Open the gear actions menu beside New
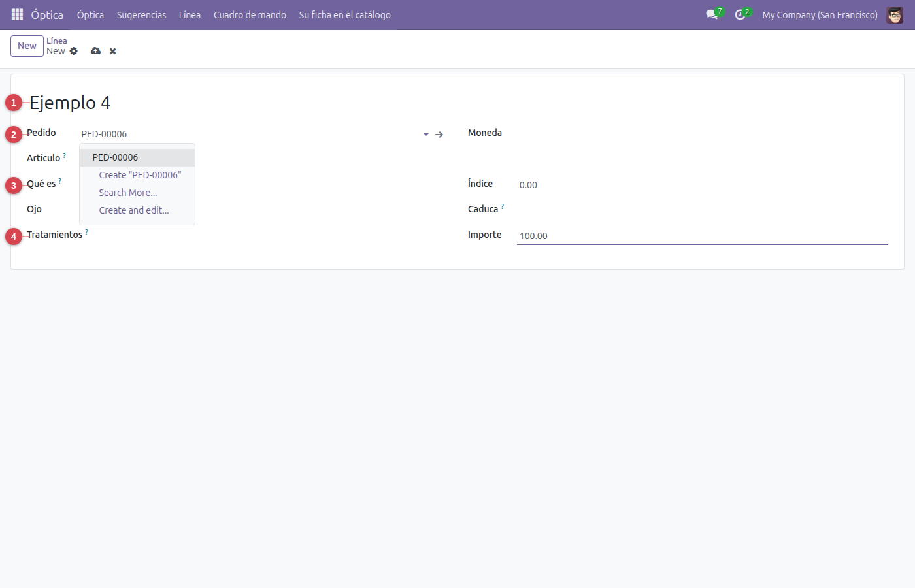 point(74,51)
